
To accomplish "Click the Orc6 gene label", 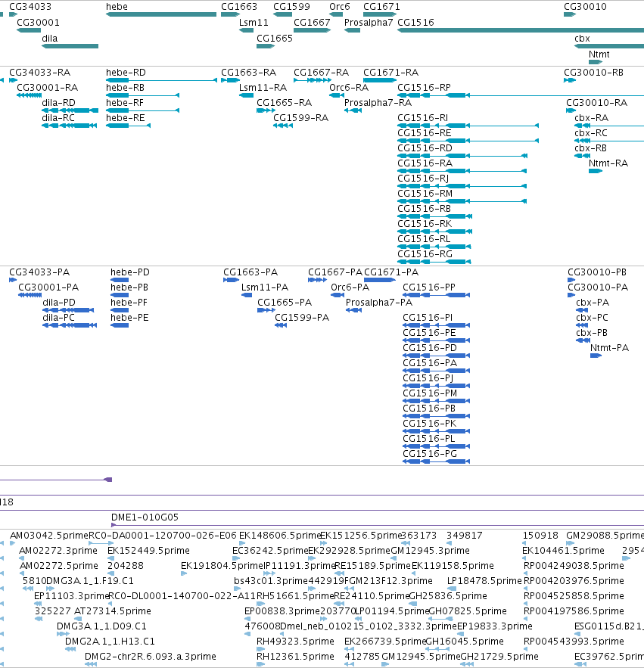I will point(340,7).
